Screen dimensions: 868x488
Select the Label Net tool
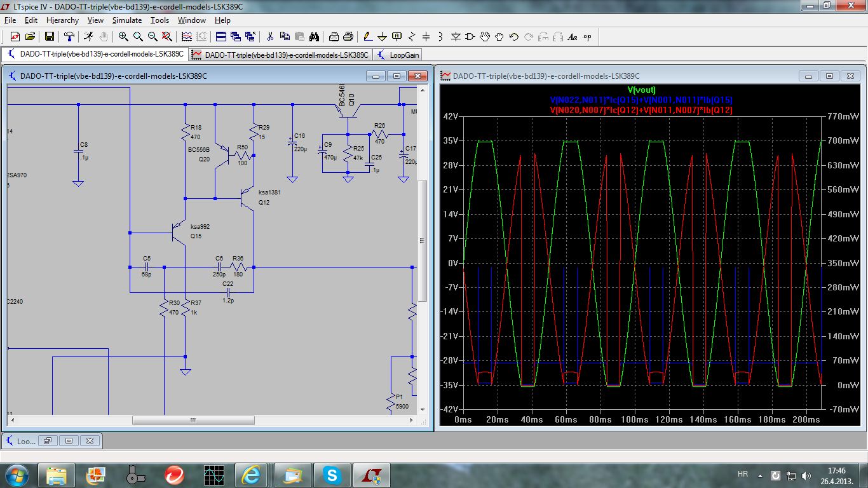(397, 36)
